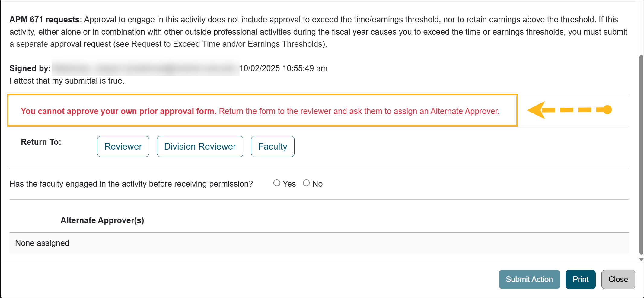The width and height of the screenshot is (644, 298).
Task: Click the yellow dashed arrow annotation
Action: (569, 110)
